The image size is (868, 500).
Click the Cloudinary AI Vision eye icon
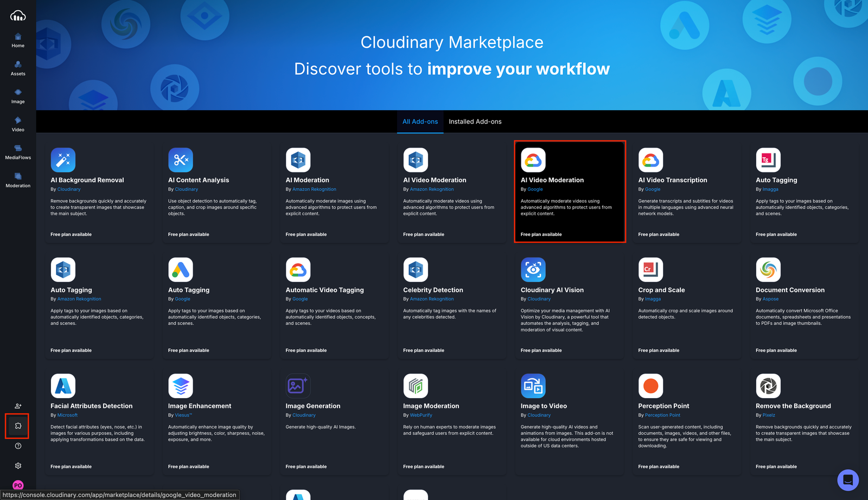(533, 270)
